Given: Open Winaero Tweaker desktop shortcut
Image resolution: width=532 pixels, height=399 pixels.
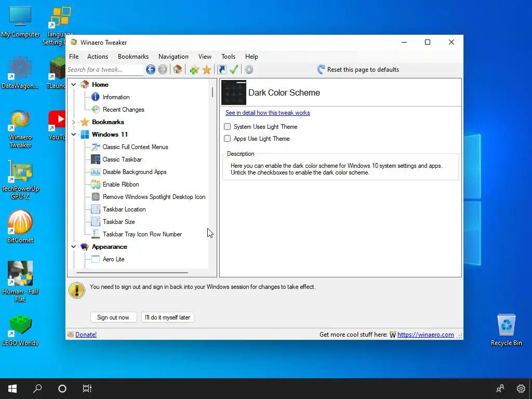Looking at the screenshot, I should coord(20,129).
